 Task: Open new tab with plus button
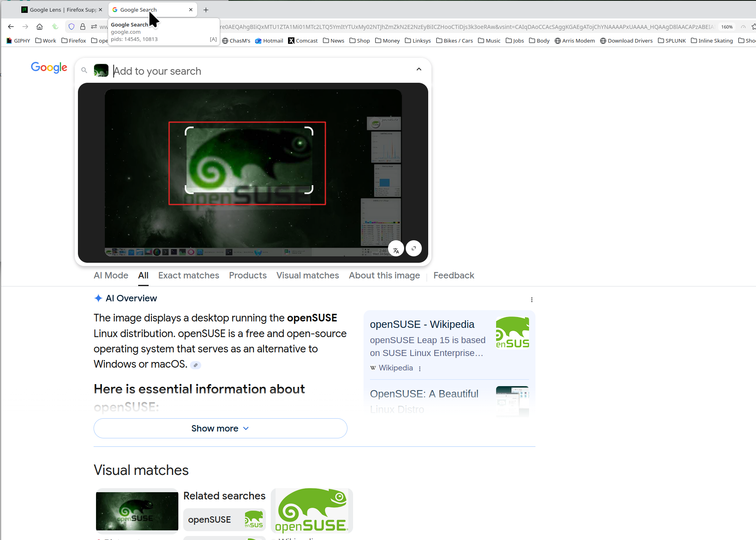coord(206,10)
